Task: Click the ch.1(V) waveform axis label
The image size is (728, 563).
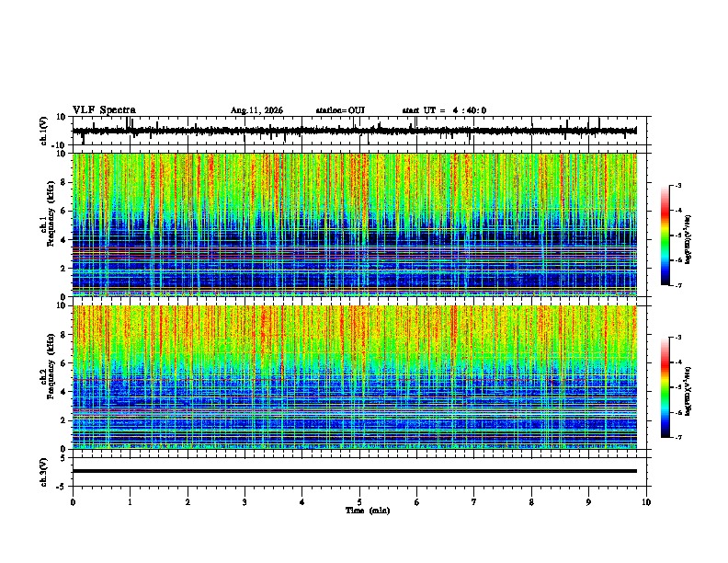Action: pyautogui.click(x=43, y=131)
